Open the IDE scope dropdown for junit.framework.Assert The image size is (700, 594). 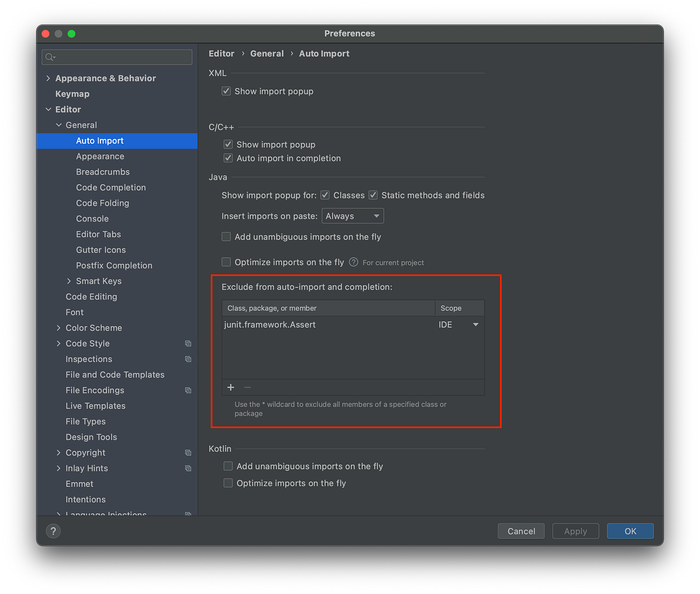click(475, 324)
